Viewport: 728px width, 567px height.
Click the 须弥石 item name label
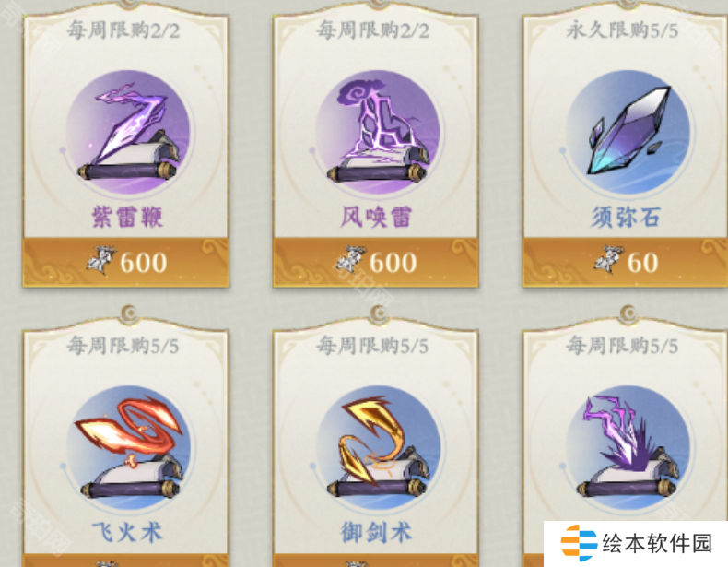(x=626, y=217)
